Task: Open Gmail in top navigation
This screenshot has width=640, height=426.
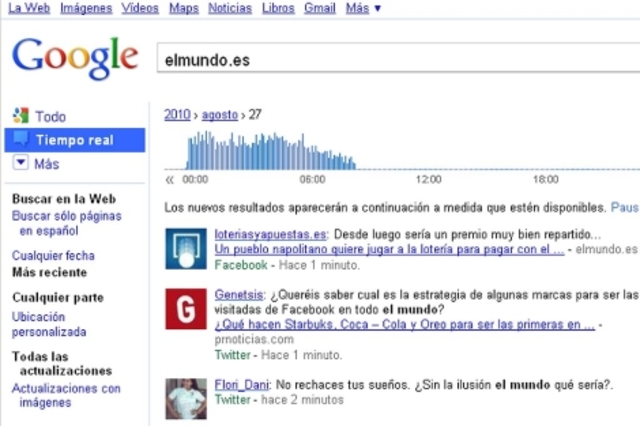Action: point(320,8)
